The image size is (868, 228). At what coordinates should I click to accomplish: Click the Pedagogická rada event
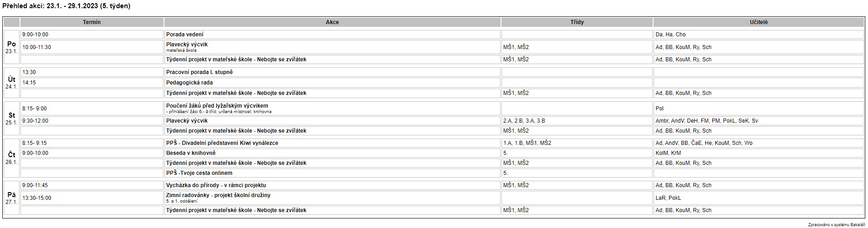tap(189, 83)
